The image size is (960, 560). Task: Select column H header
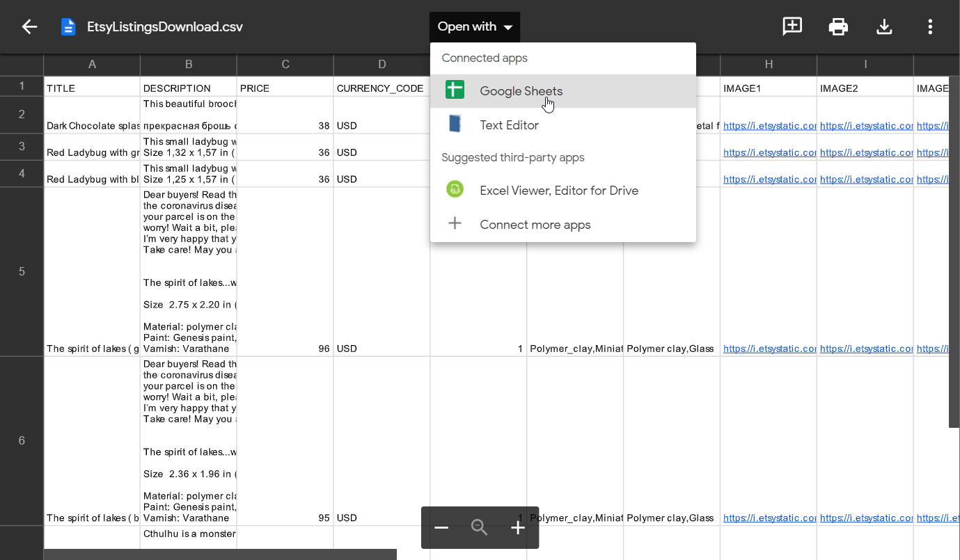click(769, 65)
